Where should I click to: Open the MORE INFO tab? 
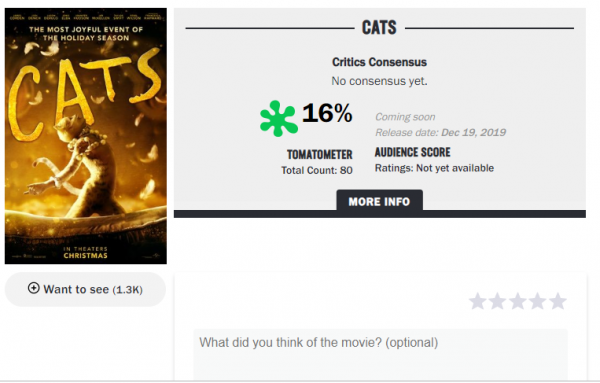tap(379, 201)
